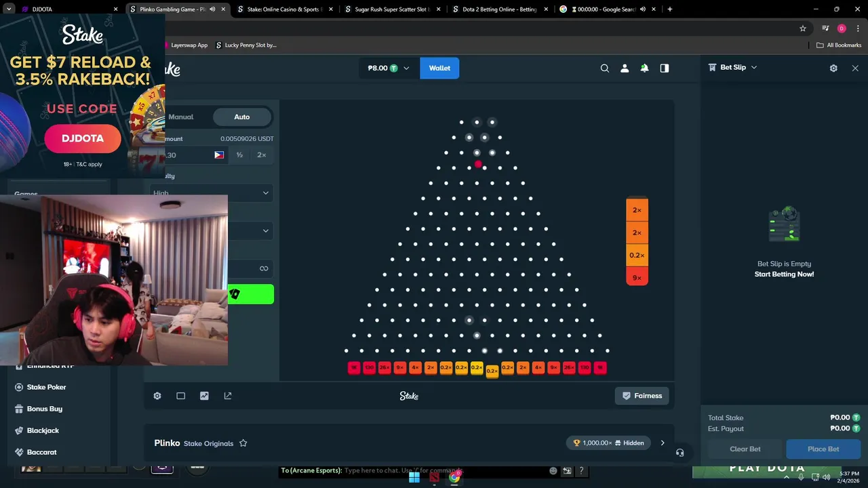The image size is (868, 488).
Task: Expand the tab search dropdown arrow
Action: click(x=9, y=9)
